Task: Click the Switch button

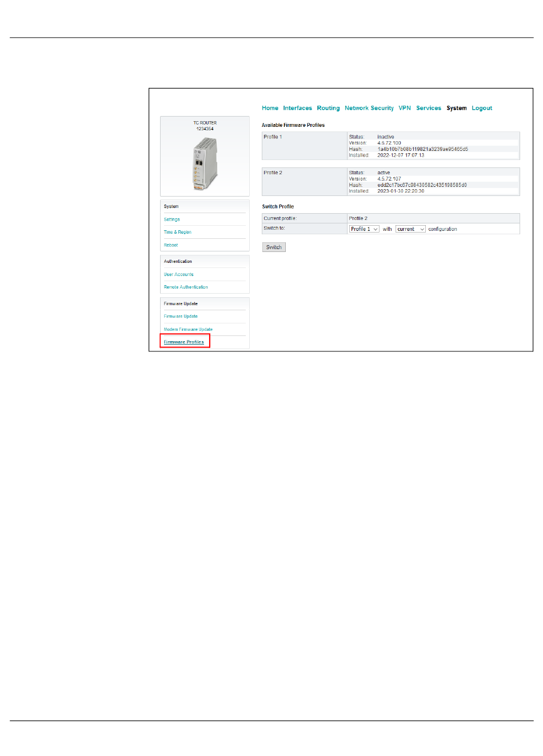Action: [x=274, y=247]
